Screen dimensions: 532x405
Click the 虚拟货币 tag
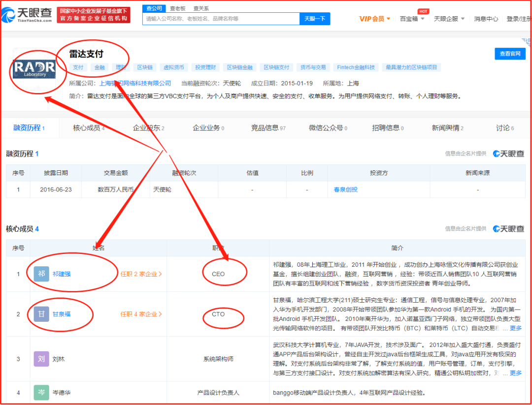tap(174, 67)
